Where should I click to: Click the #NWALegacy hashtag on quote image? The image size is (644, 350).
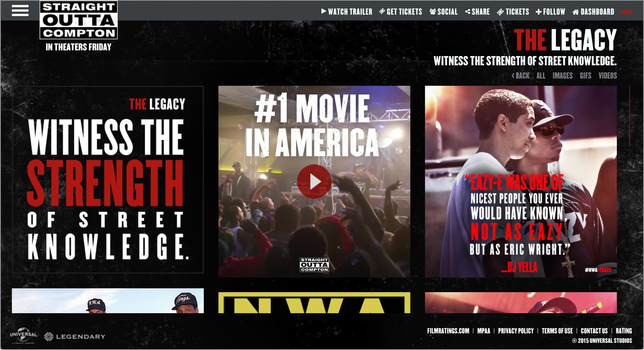tap(598, 270)
